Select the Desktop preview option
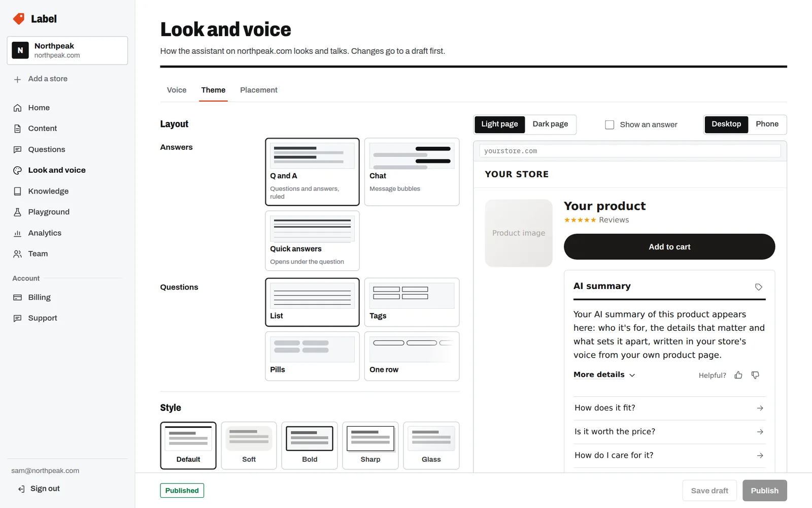This screenshot has width=812, height=508. [726, 124]
